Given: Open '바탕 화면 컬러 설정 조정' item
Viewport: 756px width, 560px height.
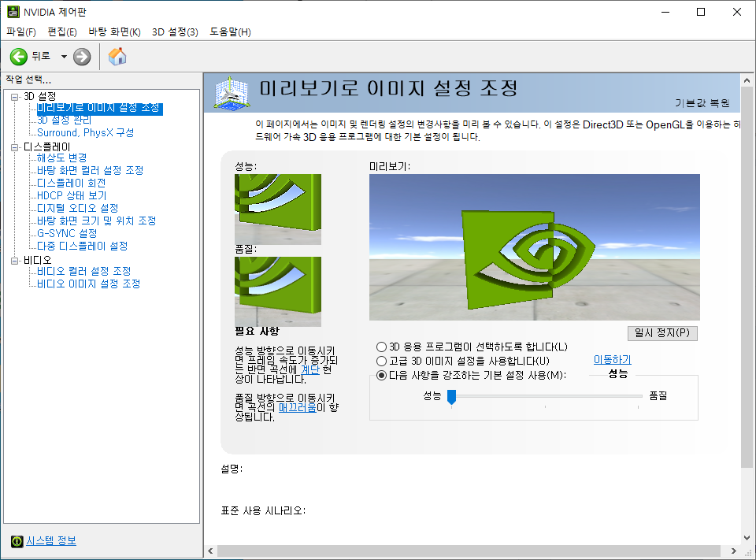Looking at the screenshot, I should [x=90, y=170].
